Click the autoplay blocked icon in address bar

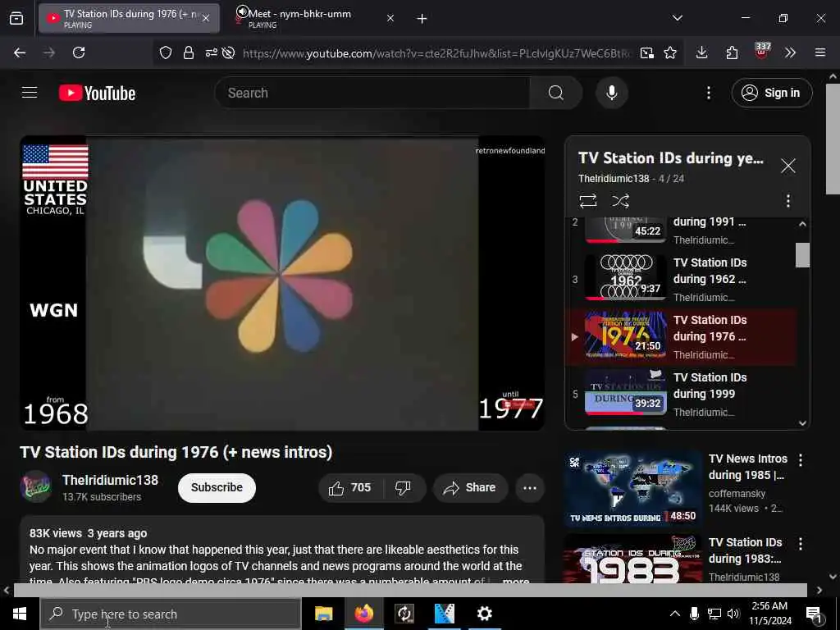[x=229, y=52]
